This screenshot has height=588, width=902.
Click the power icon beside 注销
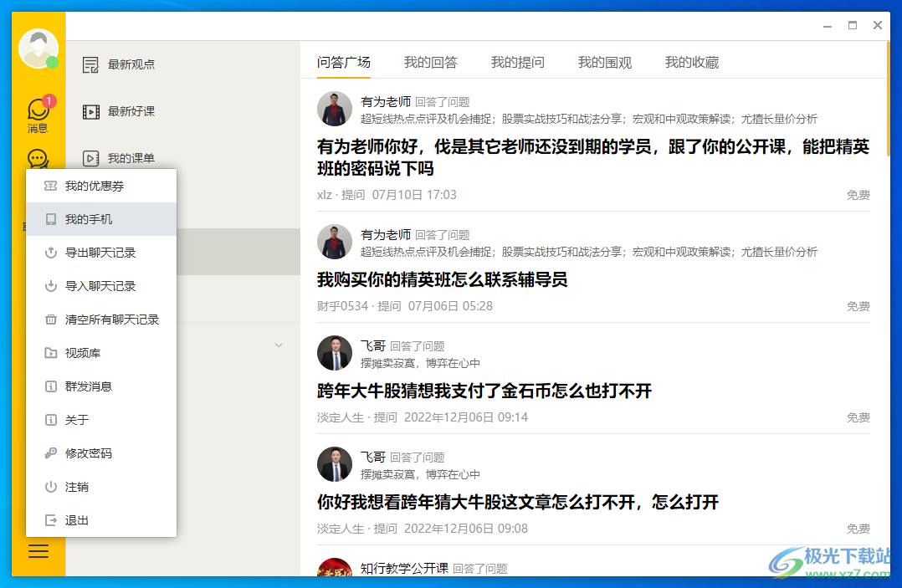pyautogui.click(x=50, y=487)
